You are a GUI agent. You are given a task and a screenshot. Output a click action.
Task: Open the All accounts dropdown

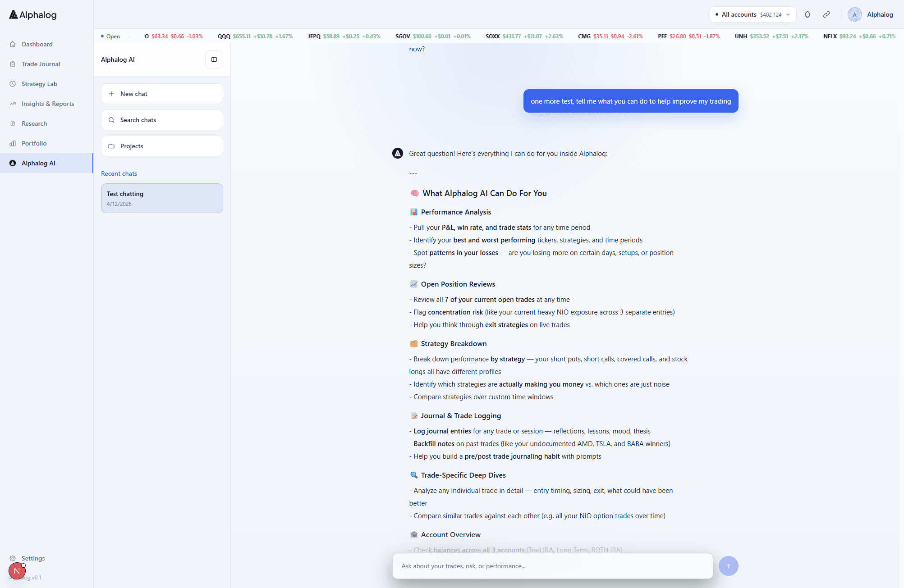pyautogui.click(x=753, y=14)
